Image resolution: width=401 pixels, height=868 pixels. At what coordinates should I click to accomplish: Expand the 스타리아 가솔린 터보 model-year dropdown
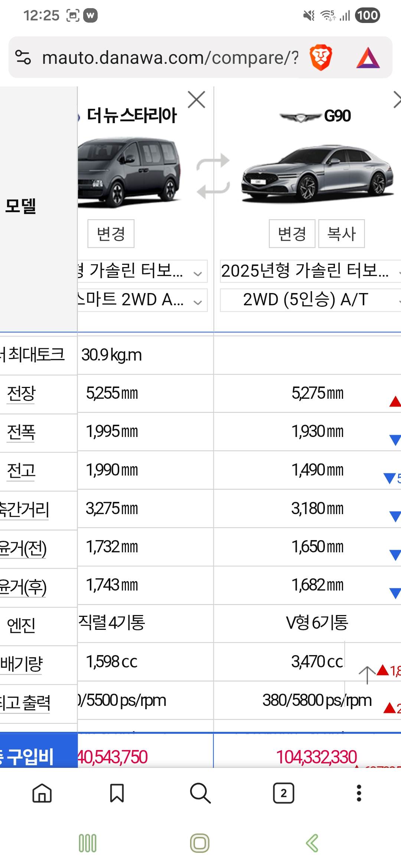tap(142, 271)
